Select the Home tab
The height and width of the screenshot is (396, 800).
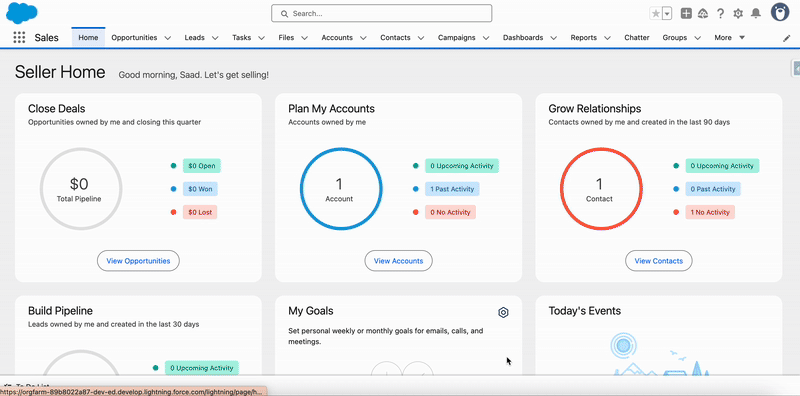[x=88, y=37]
